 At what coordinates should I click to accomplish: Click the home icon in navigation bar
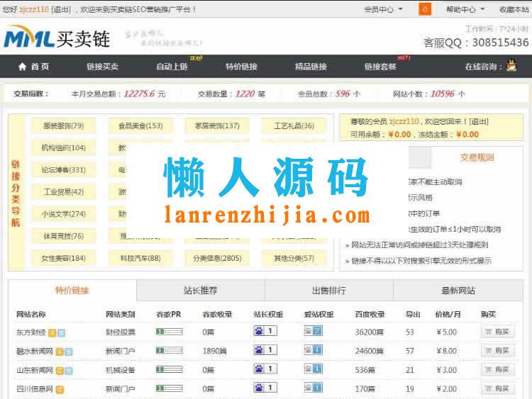click(x=22, y=67)
